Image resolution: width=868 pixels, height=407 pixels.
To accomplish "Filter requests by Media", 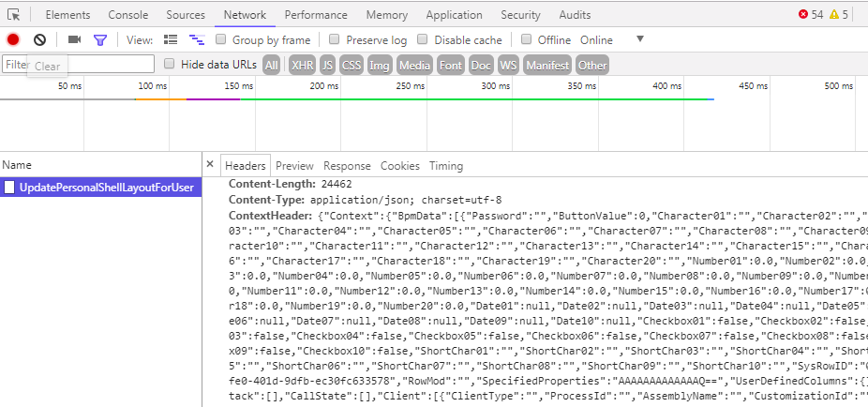I will 414,66.
